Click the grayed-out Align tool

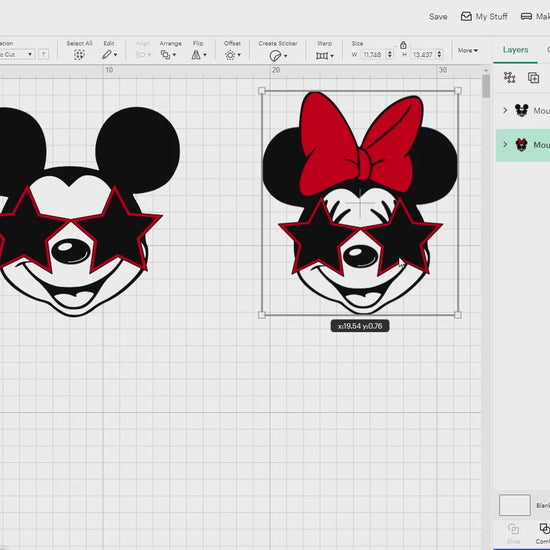[143, 55]
